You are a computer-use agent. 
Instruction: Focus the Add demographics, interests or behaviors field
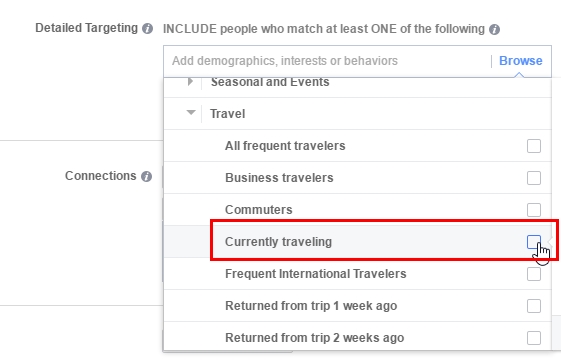tap(327, 61)
